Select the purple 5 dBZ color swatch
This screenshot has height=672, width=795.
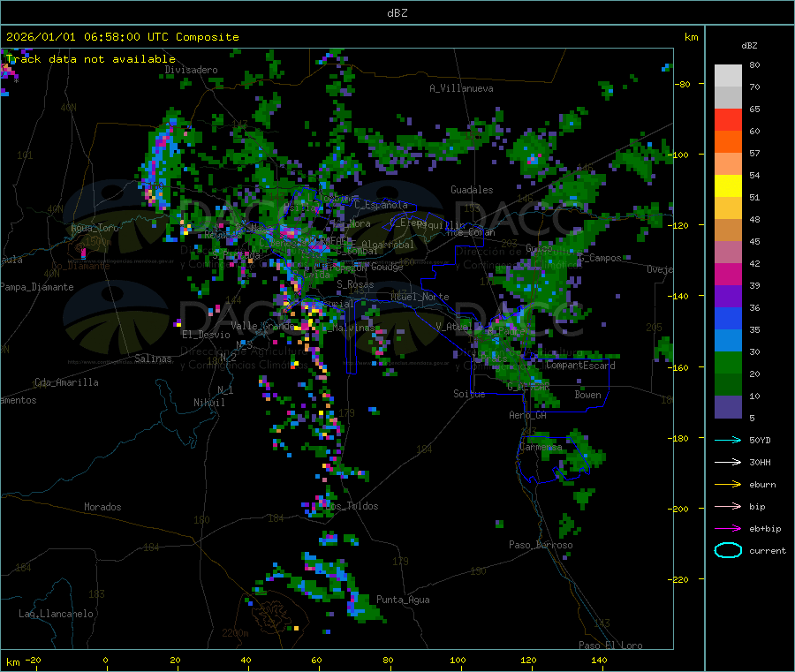(728, 407)
